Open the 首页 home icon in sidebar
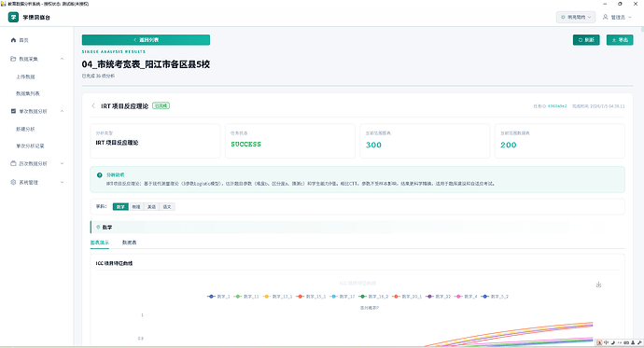Viewport: 644px width, 348px height. (x=13, y=40)
